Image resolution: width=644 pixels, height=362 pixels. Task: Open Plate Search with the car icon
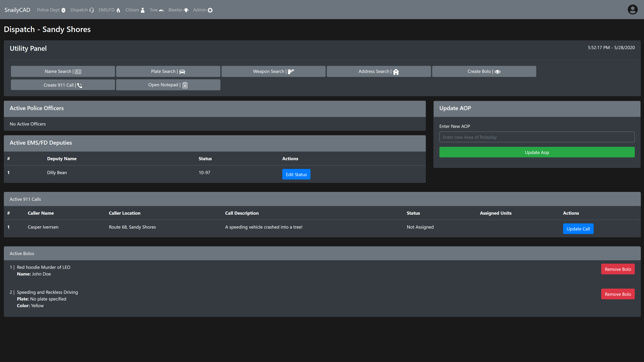pos(168,71)
